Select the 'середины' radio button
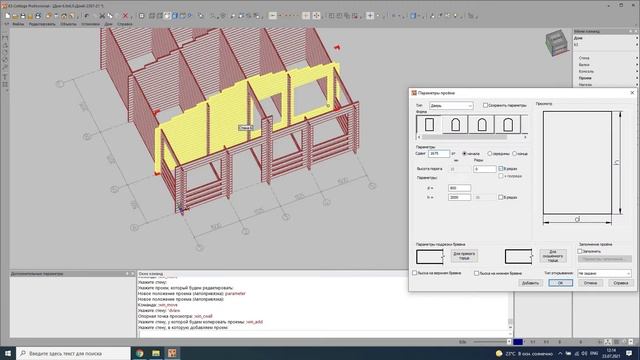Image resolution: width=640 pixels, height=360 pixels. [489, 153]
